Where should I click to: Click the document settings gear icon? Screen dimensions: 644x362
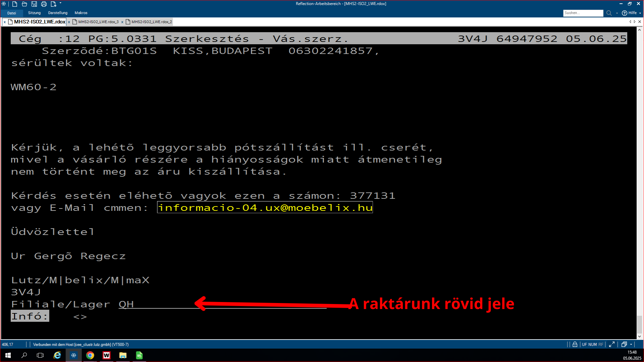pos(53,4)
